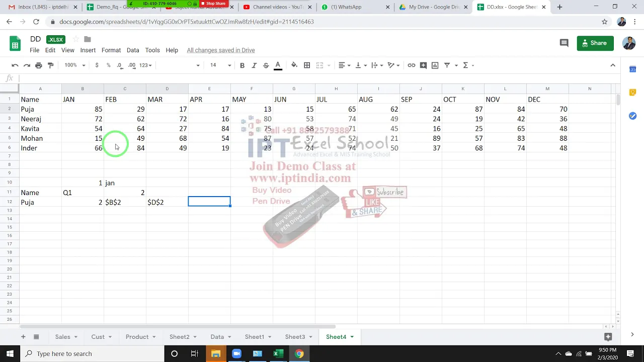
Task: Click the Create a filter icon
Action: point(447,65)
